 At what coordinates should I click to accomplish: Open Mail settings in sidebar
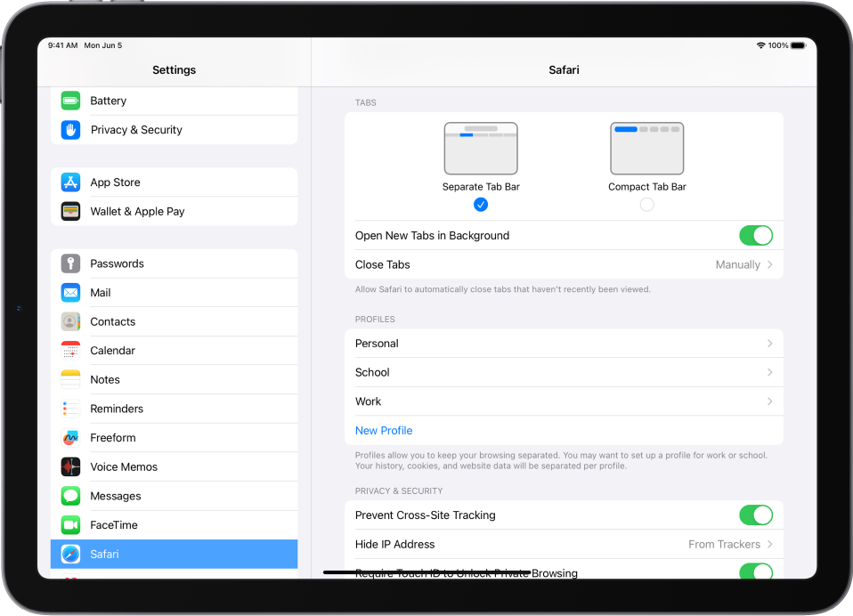coord(175,293)
